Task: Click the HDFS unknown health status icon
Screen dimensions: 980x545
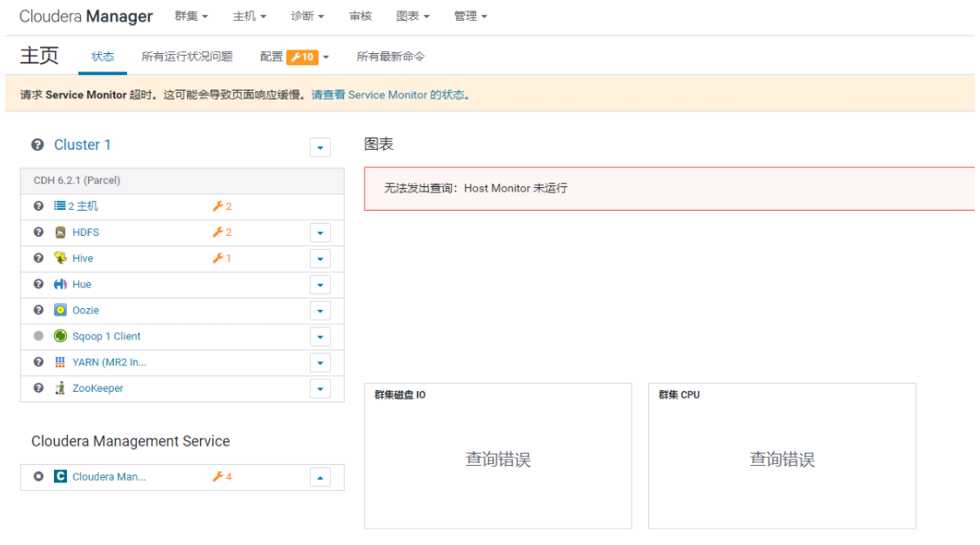Action: tap(38, 232)
